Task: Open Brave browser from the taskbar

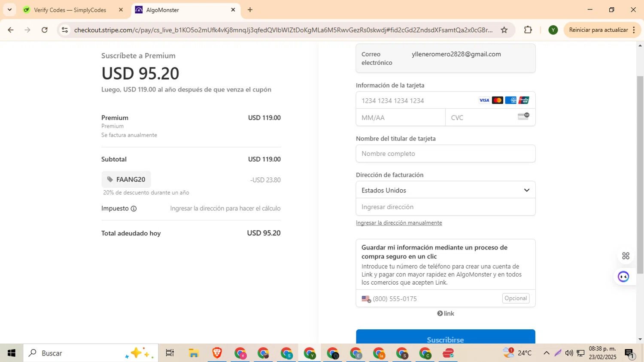Action: pyautogui.click(x=217, y=353)
